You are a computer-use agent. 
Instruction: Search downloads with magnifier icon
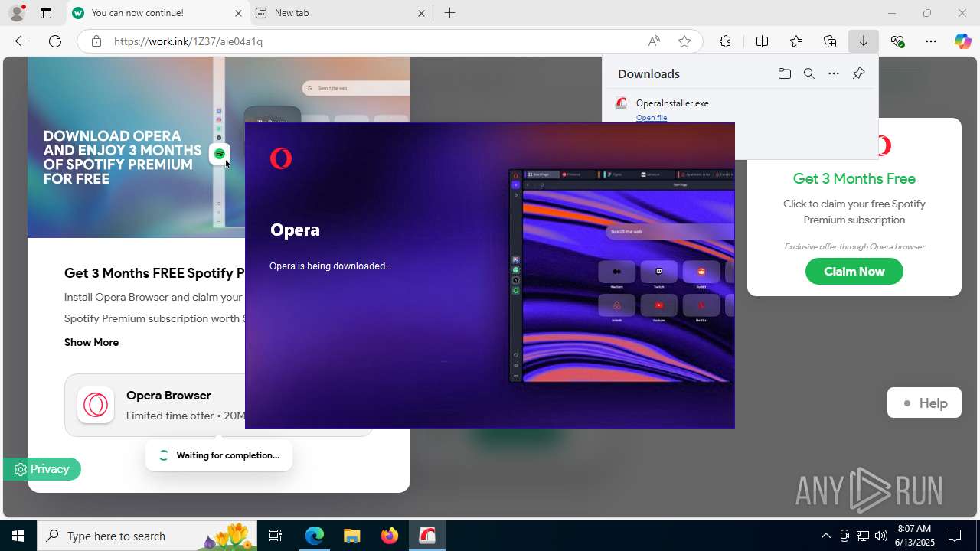click(808, 73)
